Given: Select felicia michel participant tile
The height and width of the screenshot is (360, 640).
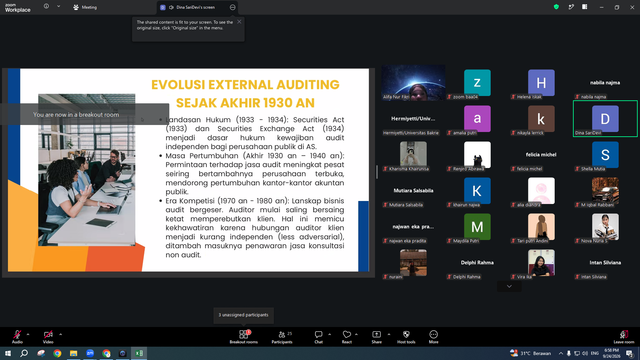Looking at the screenshot, I should coord(541,155).
